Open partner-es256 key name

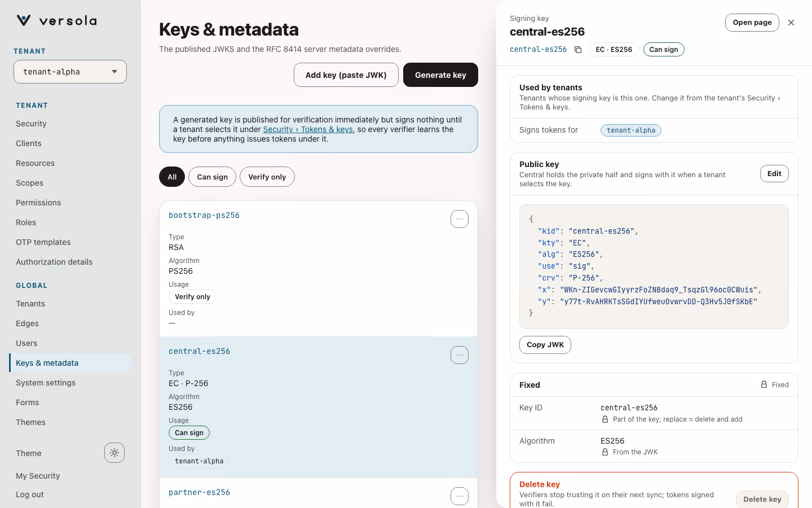pos(199,492)
